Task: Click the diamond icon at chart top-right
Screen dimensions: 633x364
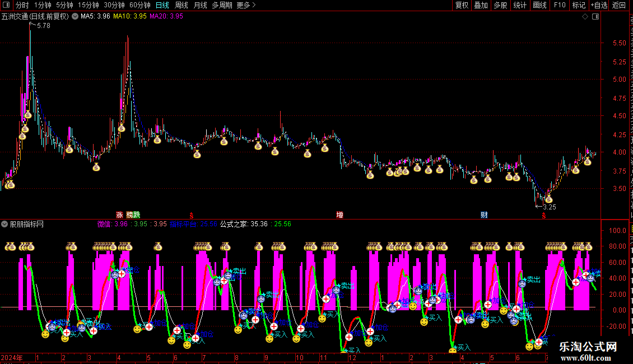Action: (x=585, y=17)
